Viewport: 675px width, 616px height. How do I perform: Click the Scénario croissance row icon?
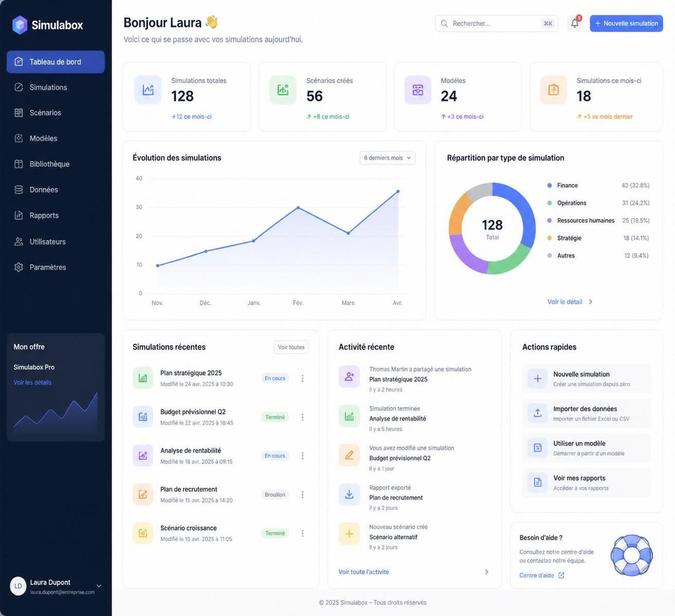tap(143, 533)
